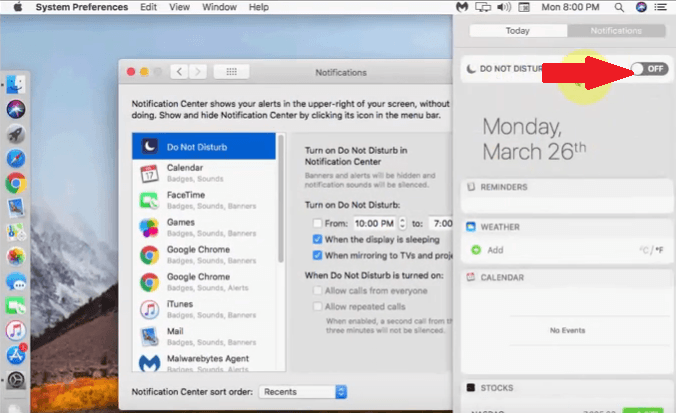Uncheck When mirroring to TVs and projectors

click(318, 256)
